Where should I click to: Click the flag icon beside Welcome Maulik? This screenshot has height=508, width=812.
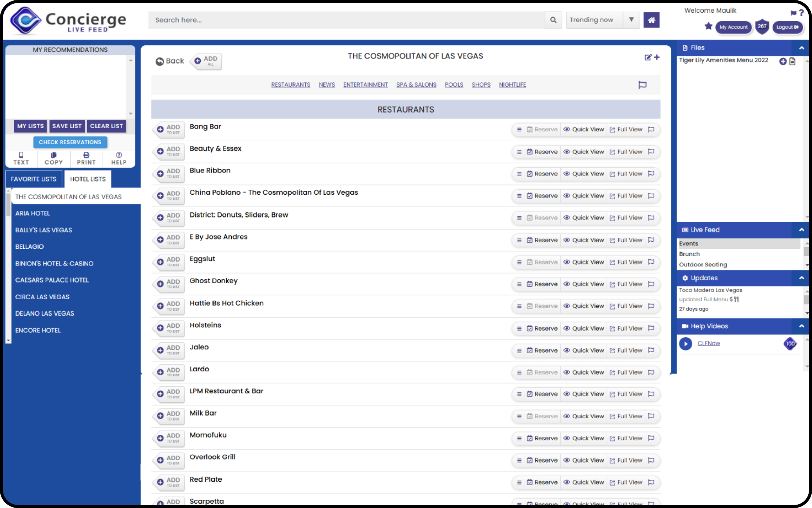tap(793, 13)
